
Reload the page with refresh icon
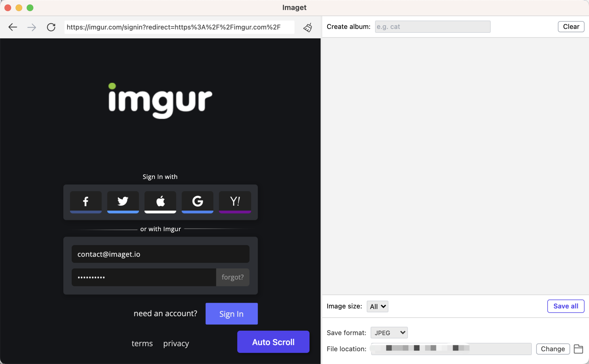point(51,27)
